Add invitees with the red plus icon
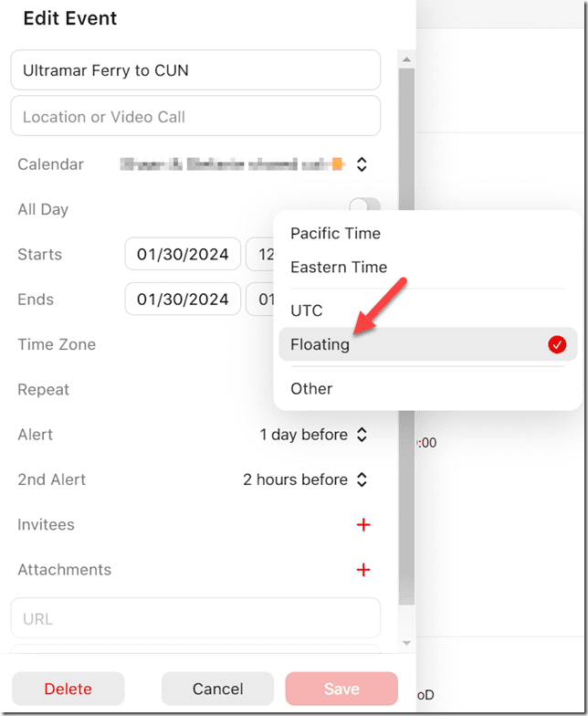 pos(363,525)
